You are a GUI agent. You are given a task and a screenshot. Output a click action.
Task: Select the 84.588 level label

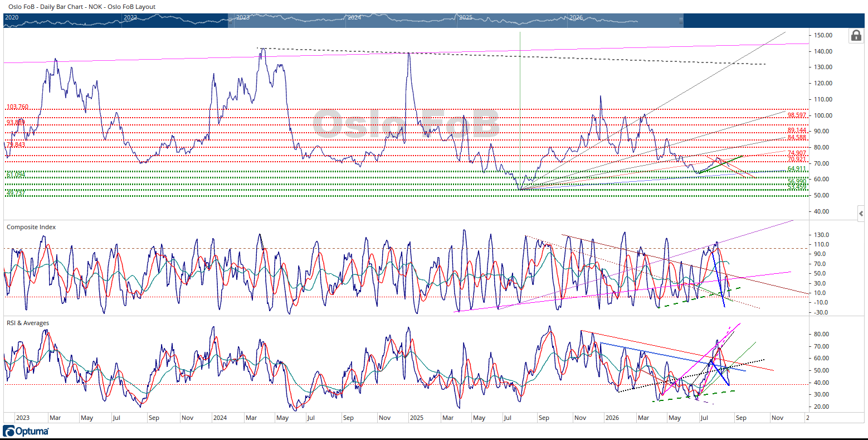[797, 137]
